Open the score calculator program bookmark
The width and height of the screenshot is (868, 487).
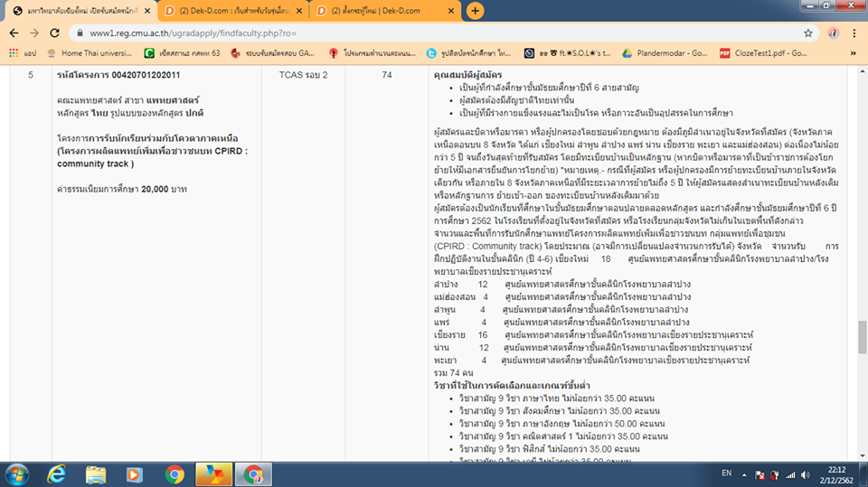(x=372, y=53)
